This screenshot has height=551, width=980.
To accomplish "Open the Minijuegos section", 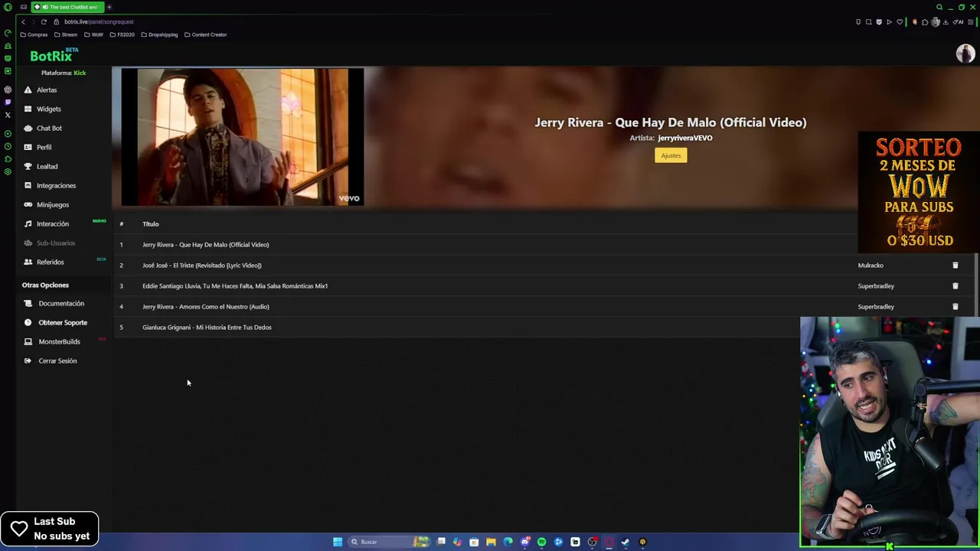I will pos(52,204).
